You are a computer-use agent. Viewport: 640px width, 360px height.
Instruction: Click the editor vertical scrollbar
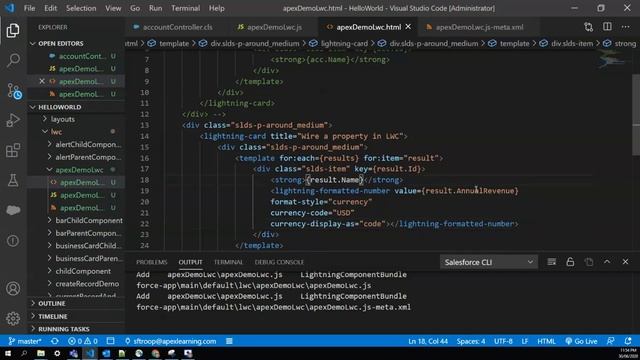click(636, 114)
